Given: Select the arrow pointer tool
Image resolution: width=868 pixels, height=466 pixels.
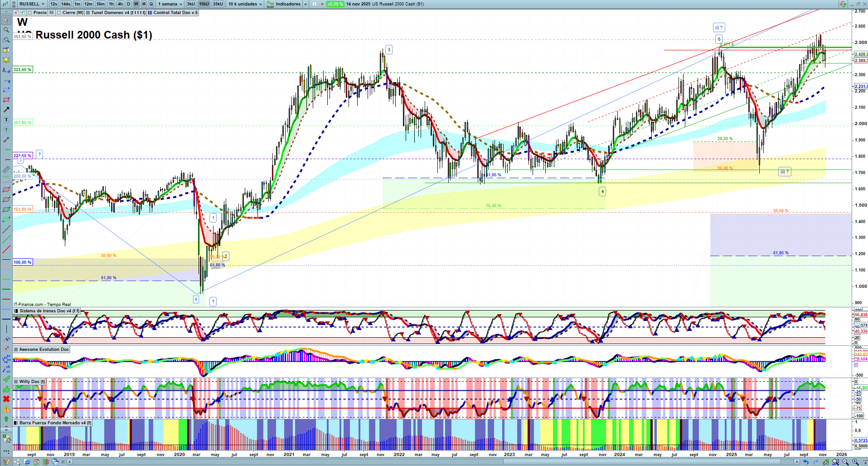Looking at the screenshot, I should (6, 20).
